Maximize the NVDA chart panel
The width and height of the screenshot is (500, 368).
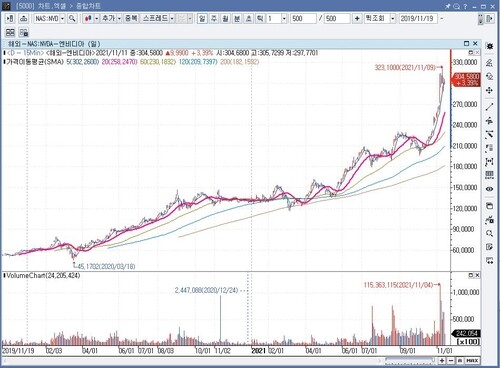pos(467,43)
